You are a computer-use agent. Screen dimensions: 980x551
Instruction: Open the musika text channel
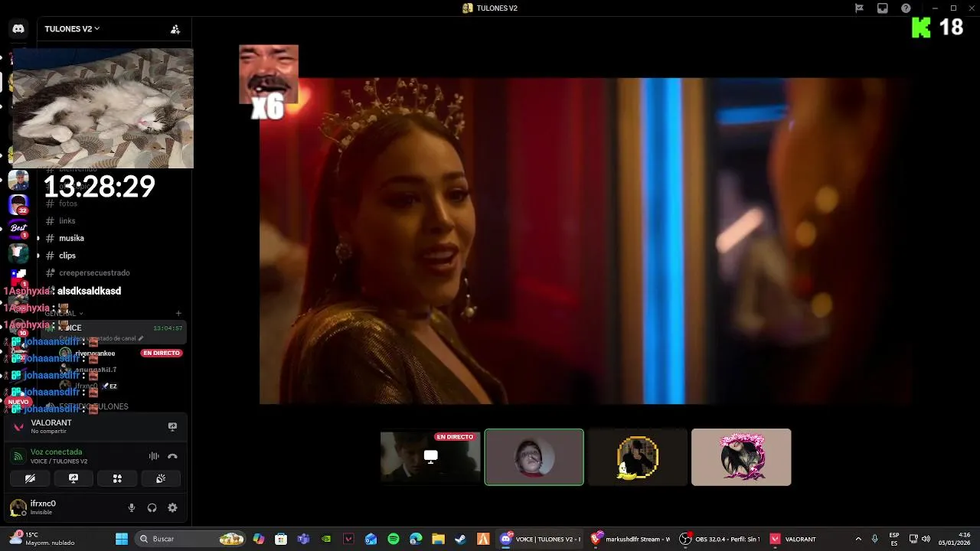pos(71,238)
